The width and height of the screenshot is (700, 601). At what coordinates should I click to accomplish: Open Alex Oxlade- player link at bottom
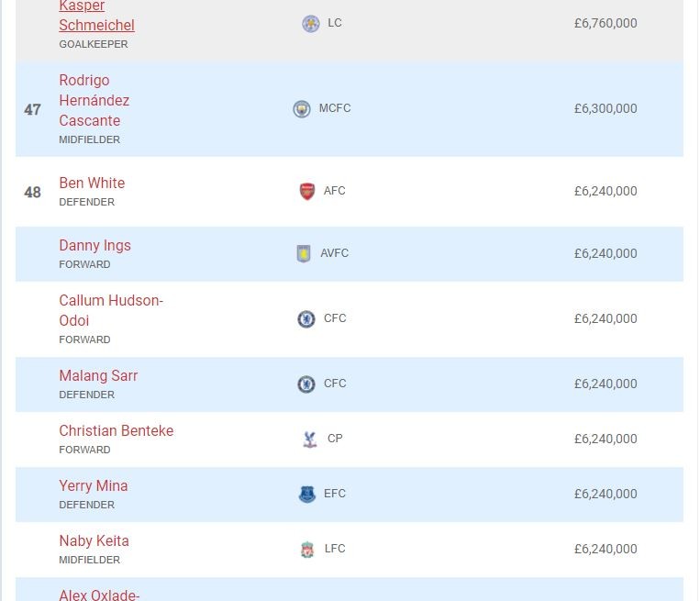pos(99,594)
